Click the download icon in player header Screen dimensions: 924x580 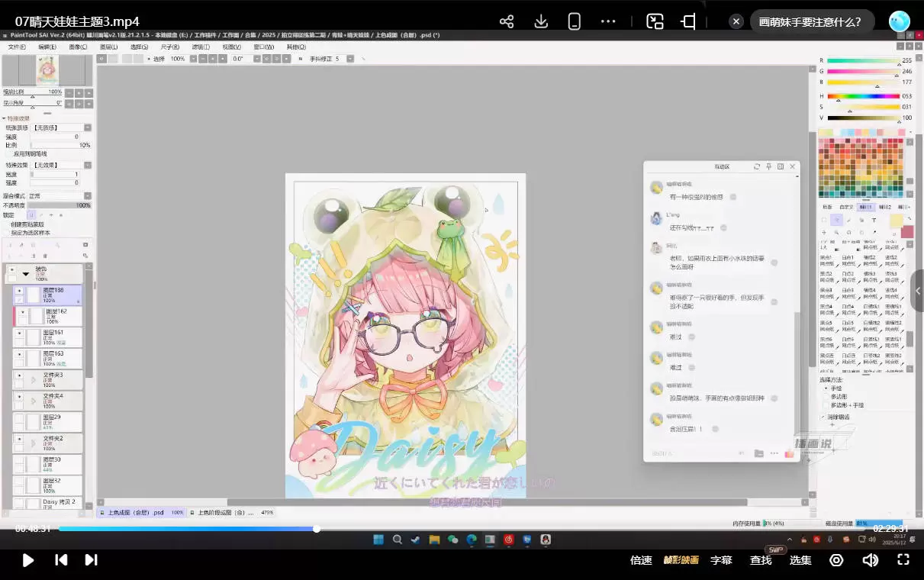point(541,21)
